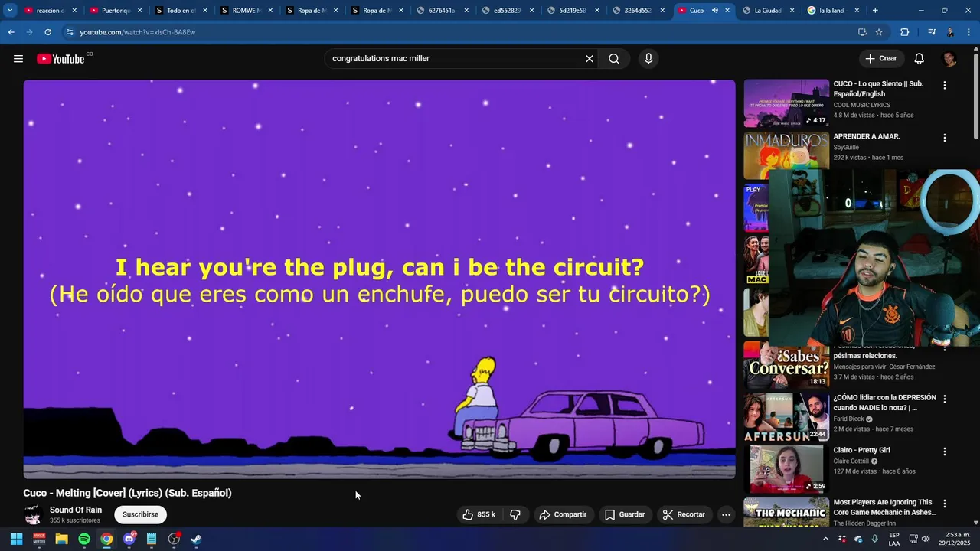The width and height of the screenshot is (980, 551).
Task: Open the Sound Of Rain channel name link
Action: 76,510
